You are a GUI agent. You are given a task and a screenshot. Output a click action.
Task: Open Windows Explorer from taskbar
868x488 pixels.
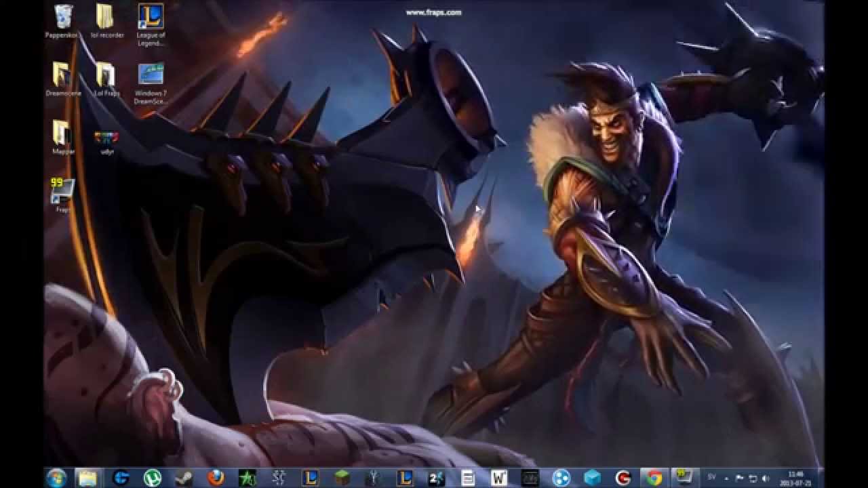(x=87, y=478)
